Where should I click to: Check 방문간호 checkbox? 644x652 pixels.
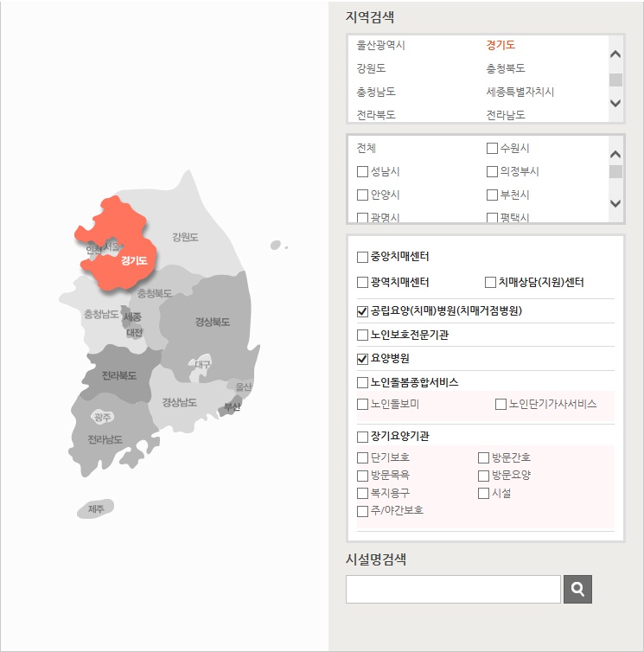click(x=483, y=457)
